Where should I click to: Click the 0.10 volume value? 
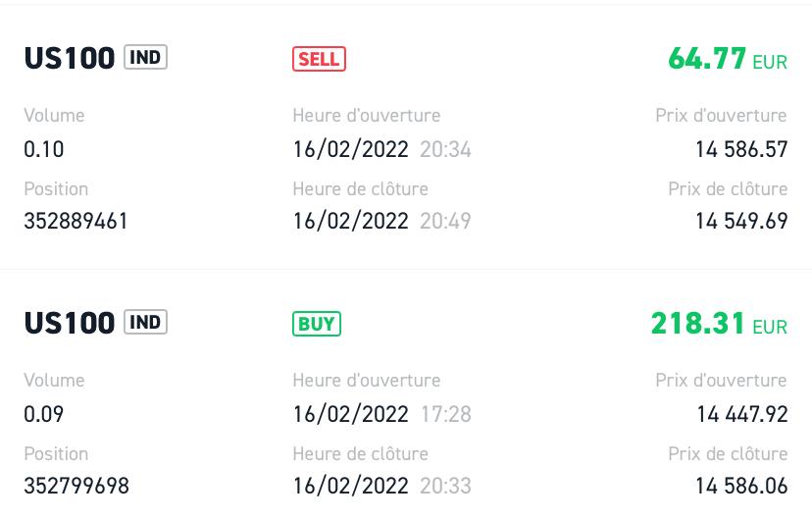(44, 149)
